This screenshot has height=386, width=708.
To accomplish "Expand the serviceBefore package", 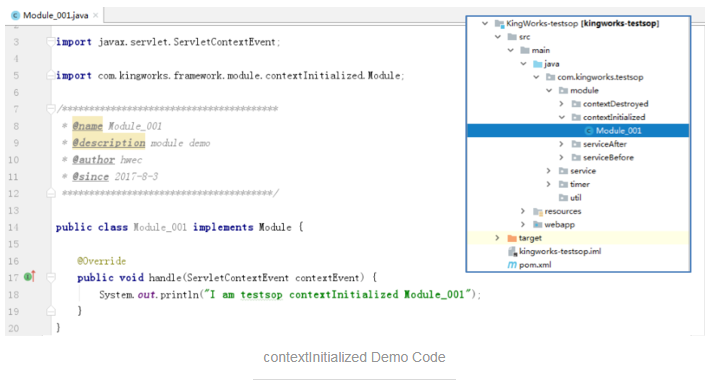I will click(562, 158).
